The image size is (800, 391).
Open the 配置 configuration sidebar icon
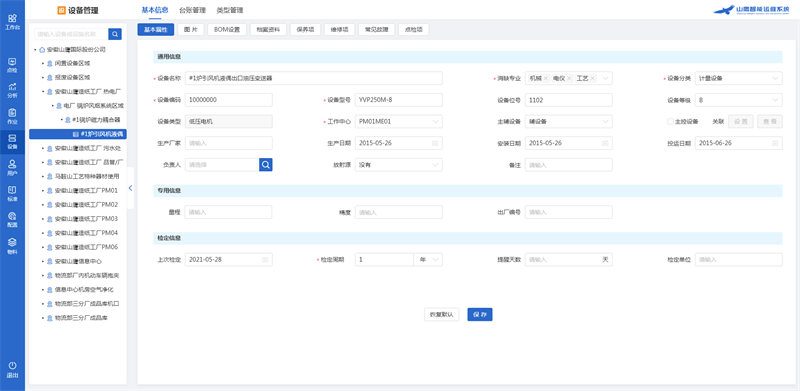(x=12, y=219)
